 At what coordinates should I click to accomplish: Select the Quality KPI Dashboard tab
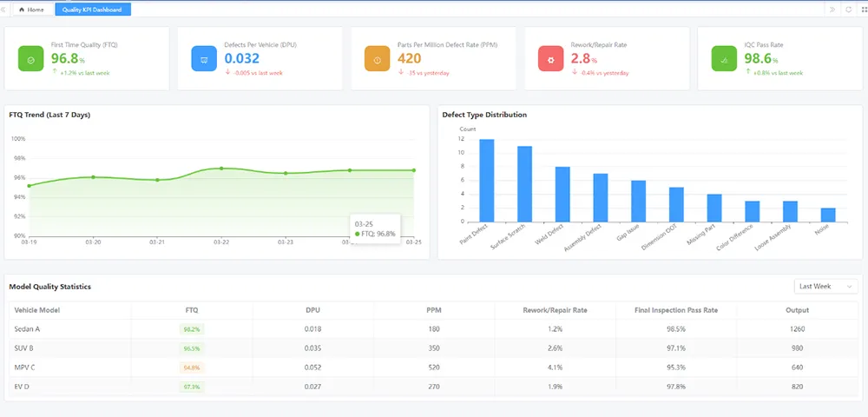point(93,10)
